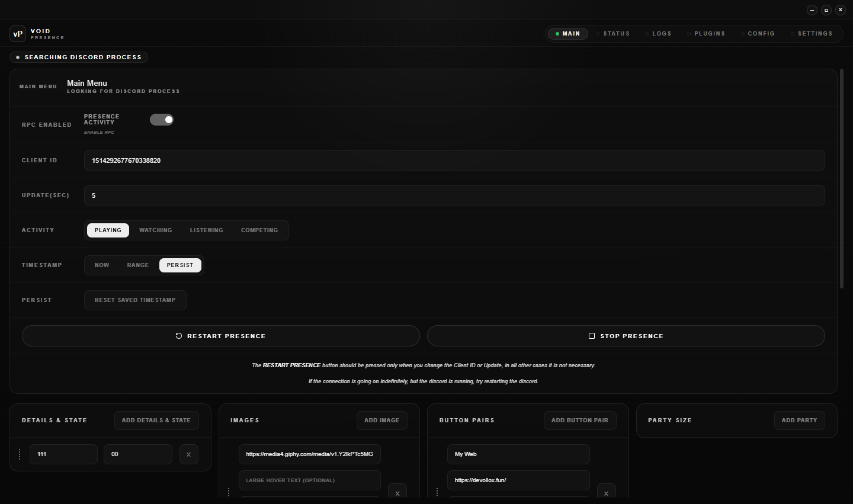853x504 pixels.
Task: Click the Images panel title
Action: (245, 420)
